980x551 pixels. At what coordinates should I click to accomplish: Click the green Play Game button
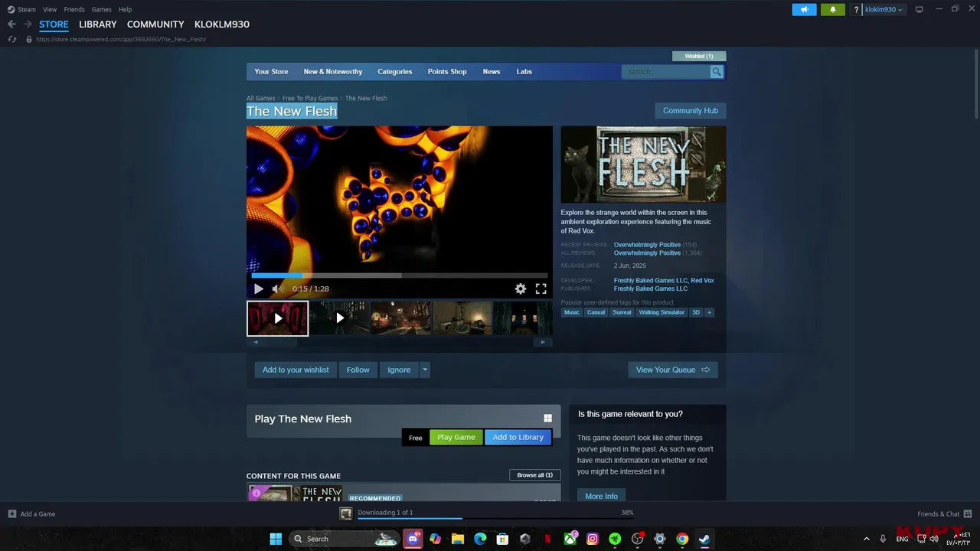[456, 437]
